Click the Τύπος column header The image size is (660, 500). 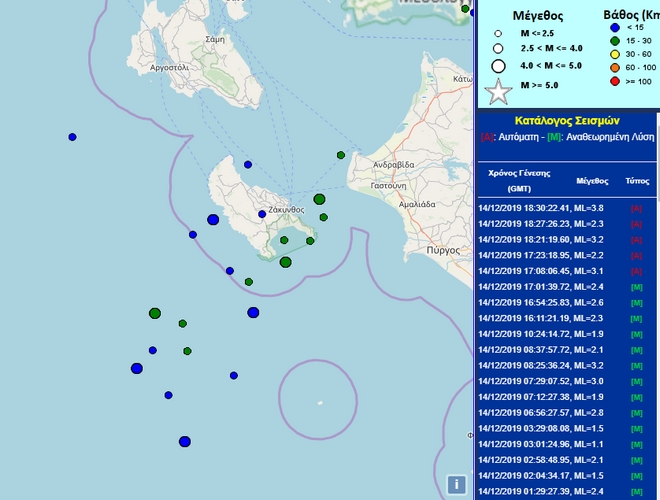(x=636, y=181)
